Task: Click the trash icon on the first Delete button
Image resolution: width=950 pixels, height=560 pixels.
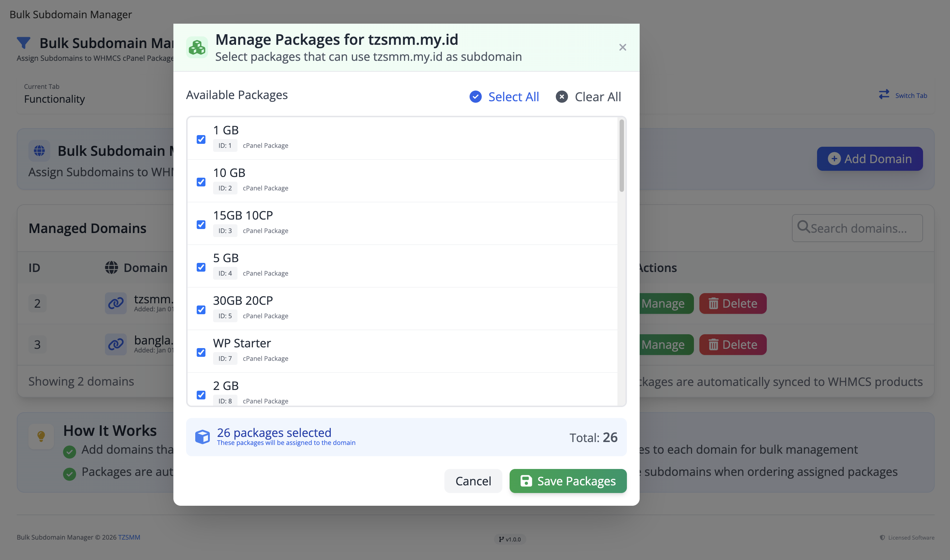Action: [714, 303]
